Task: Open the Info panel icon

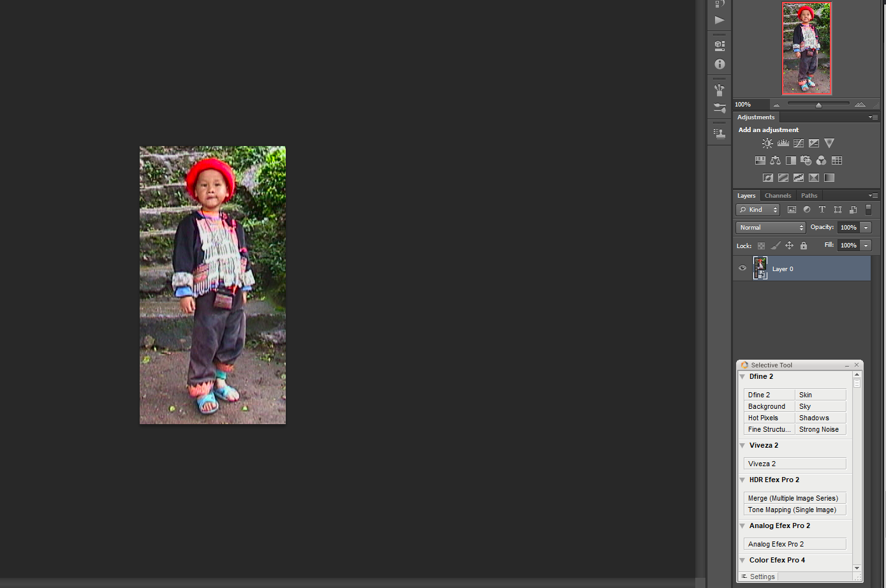Action: pyautogui.click(x=720, y=64)
